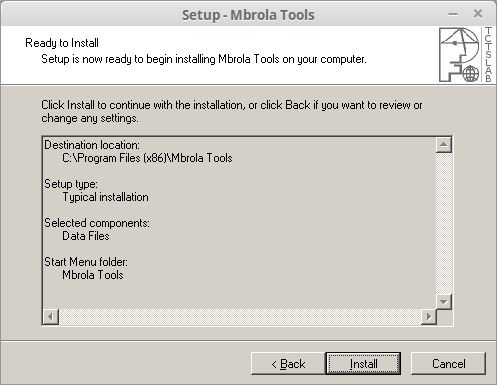Click the vertical scrollbar track in summary box

(x=444, y=223)
